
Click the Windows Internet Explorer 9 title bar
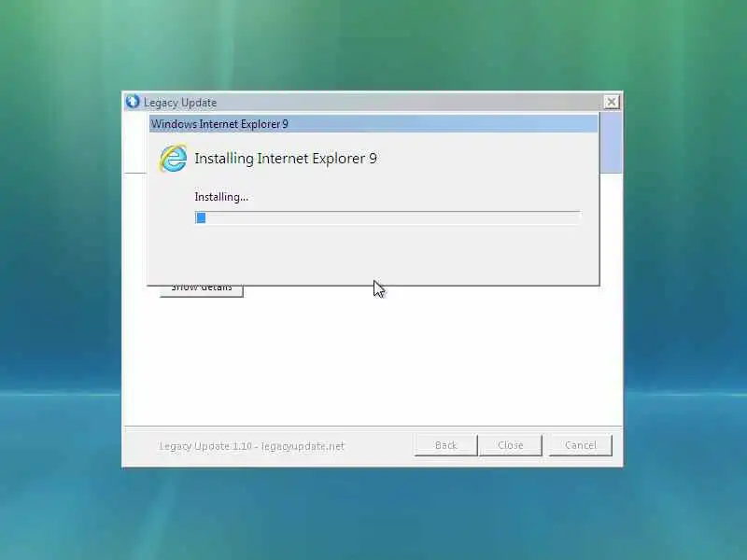373,124
